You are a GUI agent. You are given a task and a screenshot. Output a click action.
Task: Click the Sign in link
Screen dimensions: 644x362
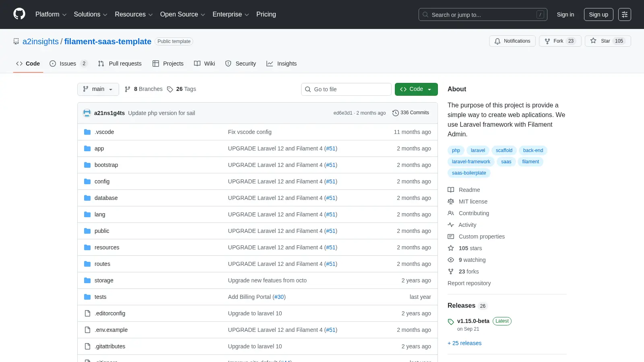point(566,14)
